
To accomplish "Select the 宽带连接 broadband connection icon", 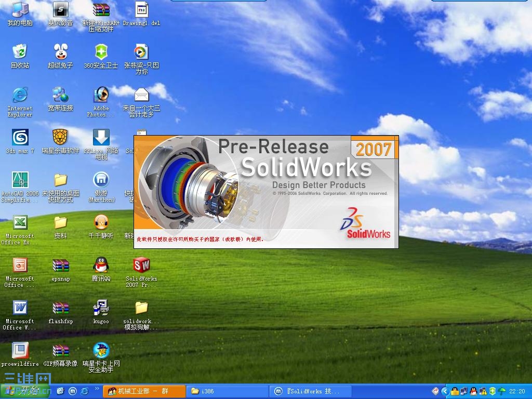I will pos(60,99).
